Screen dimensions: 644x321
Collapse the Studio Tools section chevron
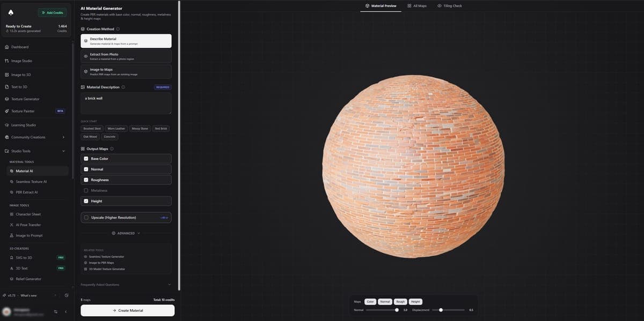63,151
